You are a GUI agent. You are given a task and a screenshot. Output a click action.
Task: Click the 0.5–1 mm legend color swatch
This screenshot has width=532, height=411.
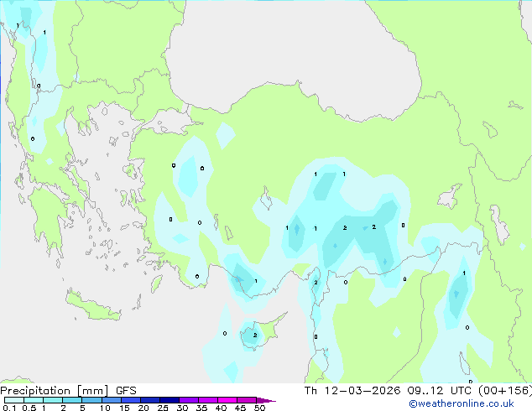coord(34,400)
